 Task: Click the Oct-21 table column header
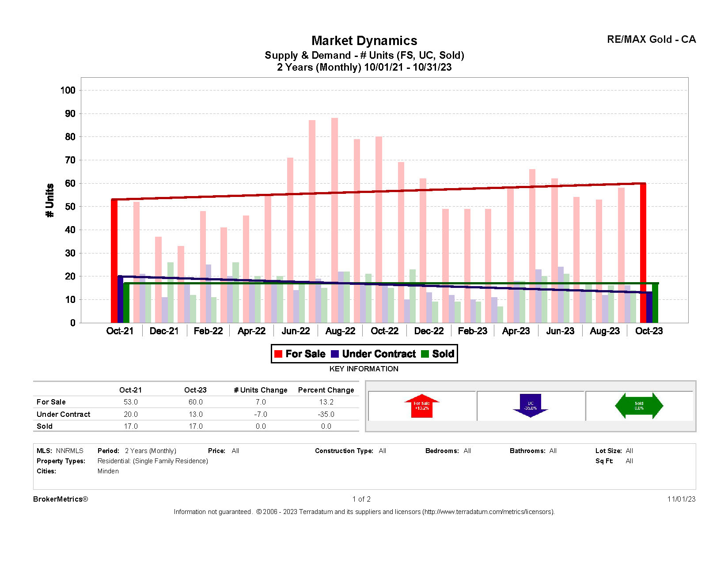pyautogui.click(x=130, y=390)
